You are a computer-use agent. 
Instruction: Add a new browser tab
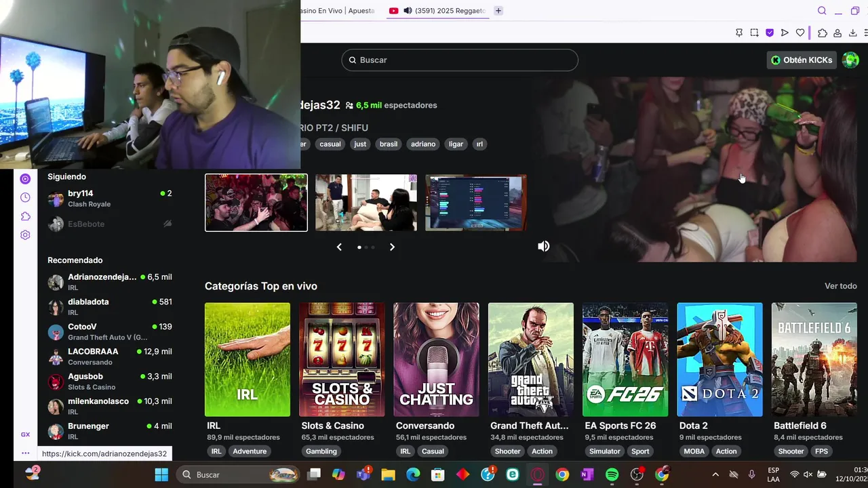point(498,11)
